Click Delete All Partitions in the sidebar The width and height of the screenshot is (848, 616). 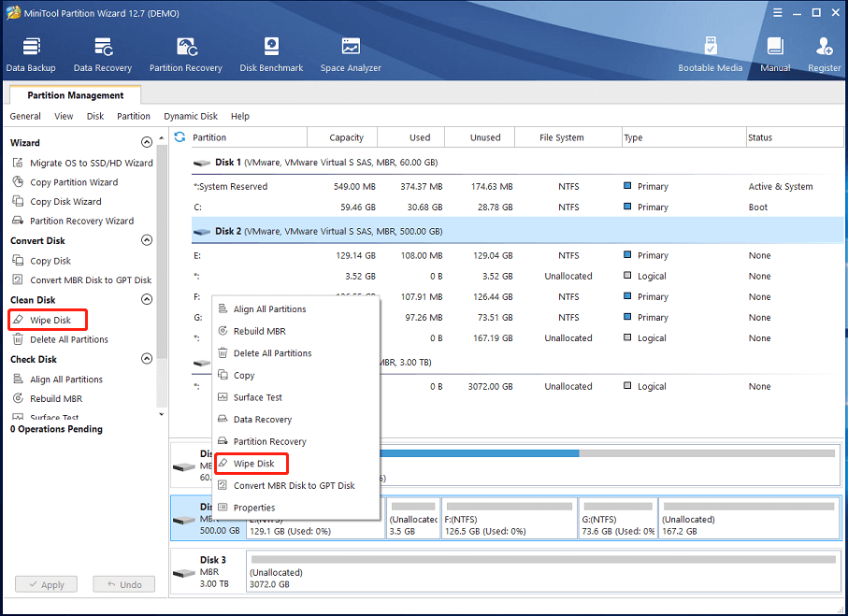click(60, 339)
